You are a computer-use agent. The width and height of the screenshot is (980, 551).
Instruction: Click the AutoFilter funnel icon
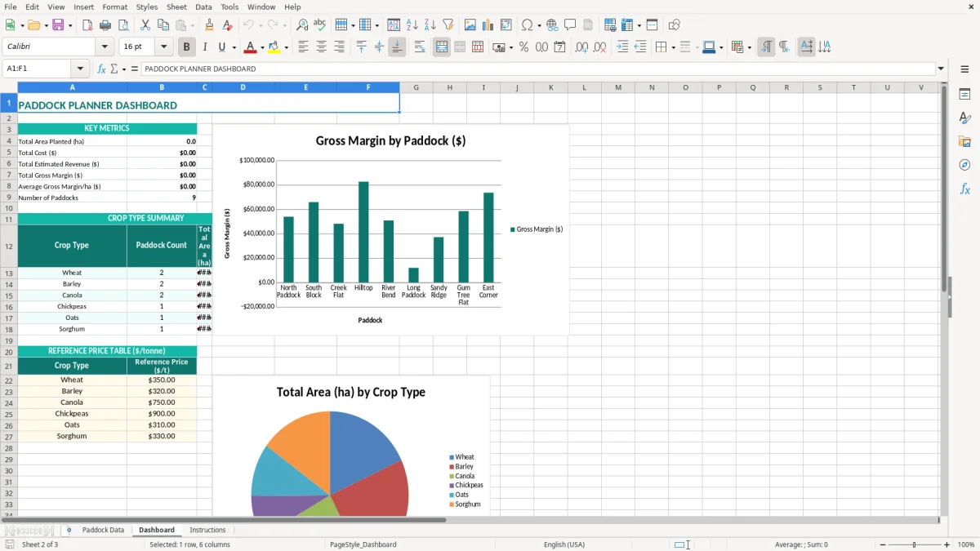[448, 25]
